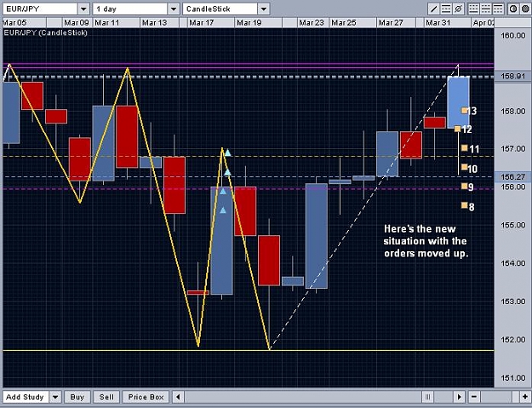Zoom in chart with plus button
Viewport: 532px width, 408px height.
point(525,396)
